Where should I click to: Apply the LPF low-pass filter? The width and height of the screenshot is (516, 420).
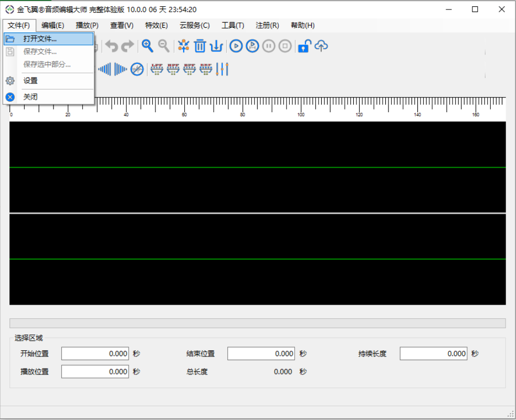click(156, 69)
